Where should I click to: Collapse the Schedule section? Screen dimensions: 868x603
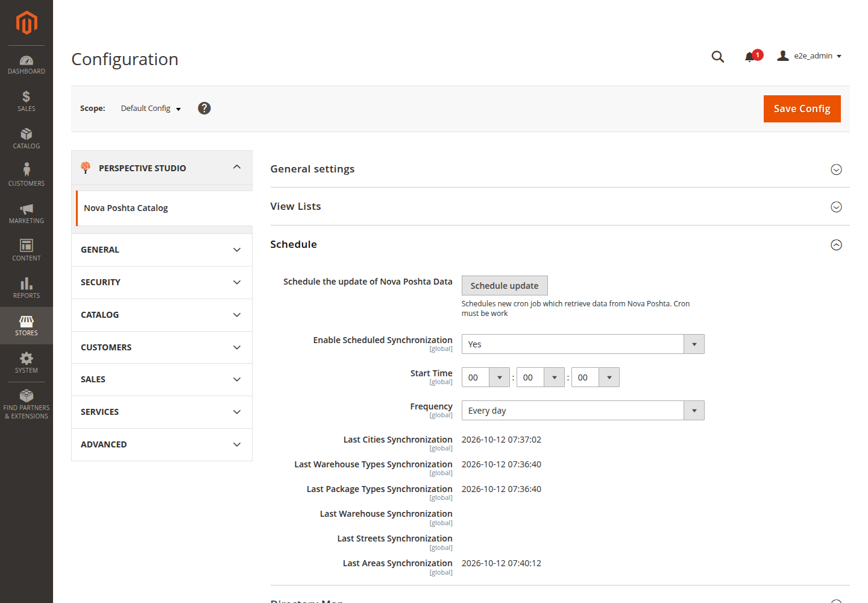click(x=560, y=244)
